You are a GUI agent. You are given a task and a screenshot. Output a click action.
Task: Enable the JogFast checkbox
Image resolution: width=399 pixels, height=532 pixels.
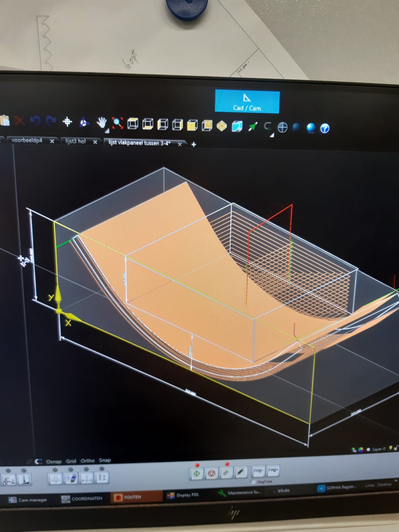coord(254,482)
